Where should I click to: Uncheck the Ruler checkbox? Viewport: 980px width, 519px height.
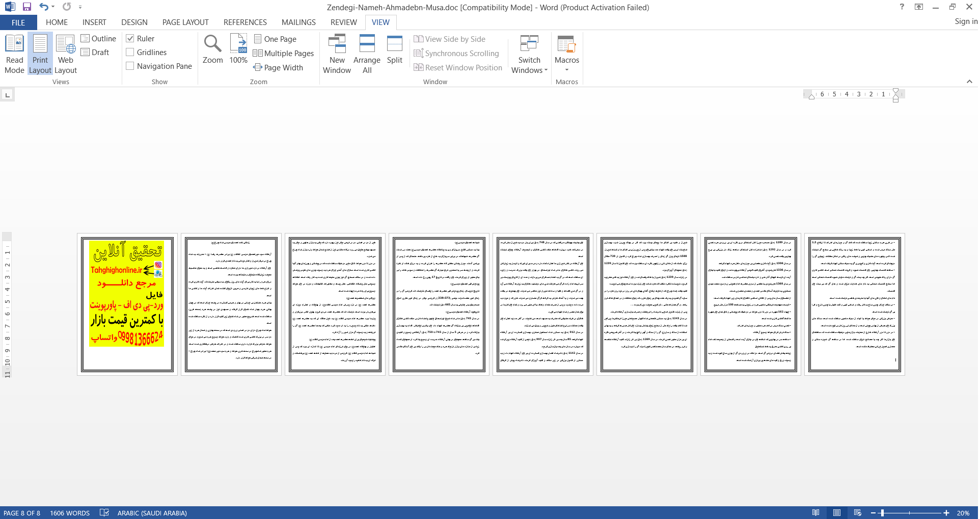tap(130, 39)
